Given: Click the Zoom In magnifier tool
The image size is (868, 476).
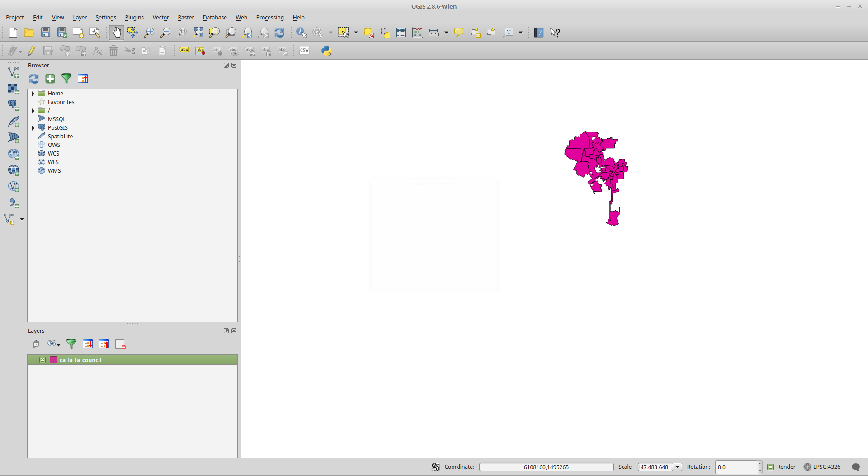Looking at the screenshot, I should tap(149, 33).
